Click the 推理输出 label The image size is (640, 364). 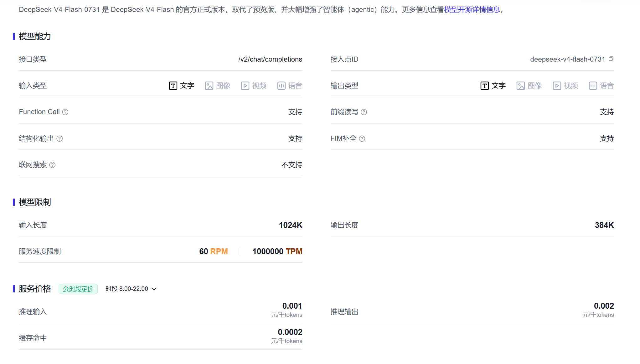click(344, 312)
